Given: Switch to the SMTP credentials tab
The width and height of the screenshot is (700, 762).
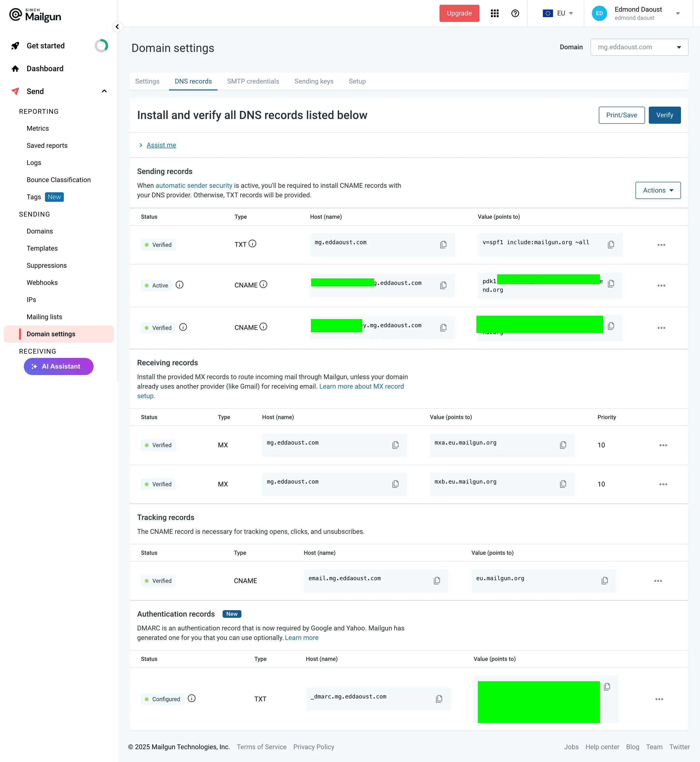Looking at the screenshot, I should click(253, 81).
